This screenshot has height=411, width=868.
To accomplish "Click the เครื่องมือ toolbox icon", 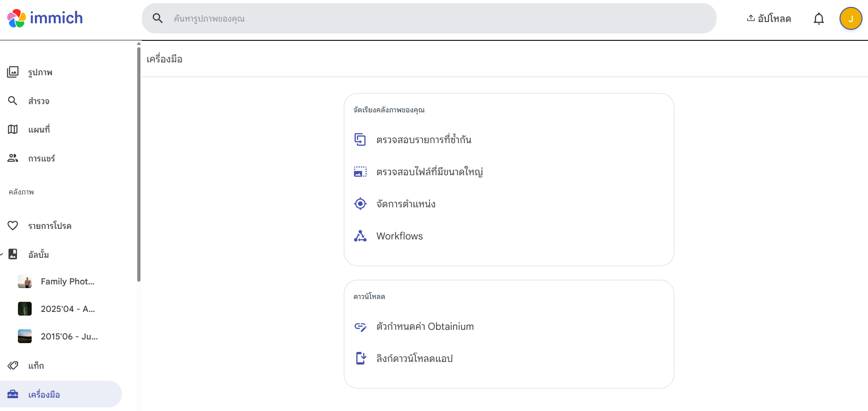I will 13,394.
